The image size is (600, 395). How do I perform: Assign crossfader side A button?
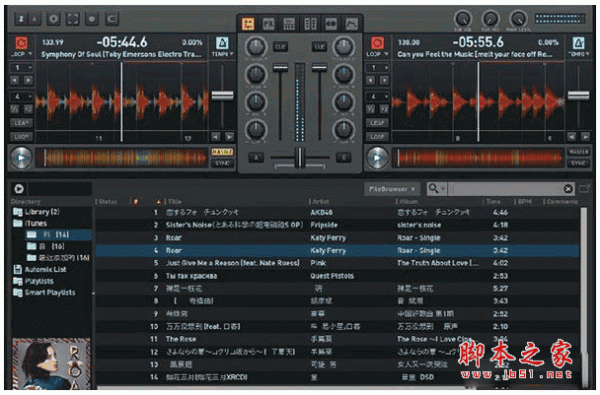[256, 157]
